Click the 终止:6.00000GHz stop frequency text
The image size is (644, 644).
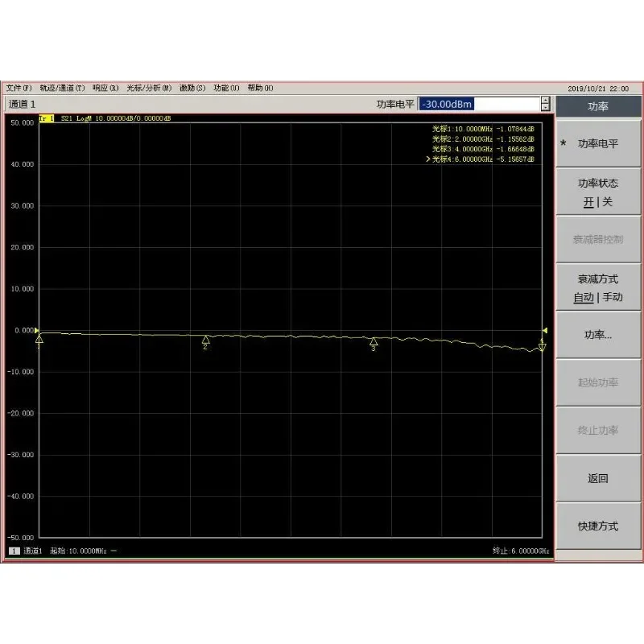click(x=521, y=551)
